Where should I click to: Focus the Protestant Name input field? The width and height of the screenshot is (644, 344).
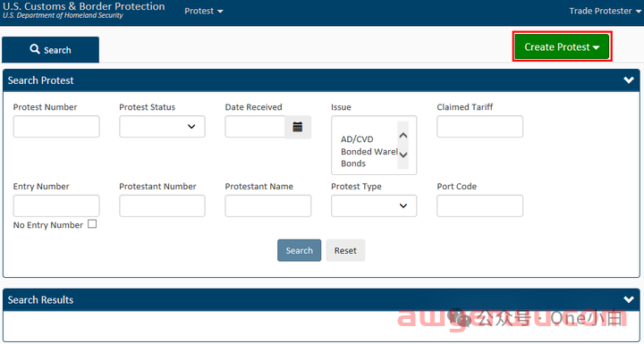tap(267, 206)
